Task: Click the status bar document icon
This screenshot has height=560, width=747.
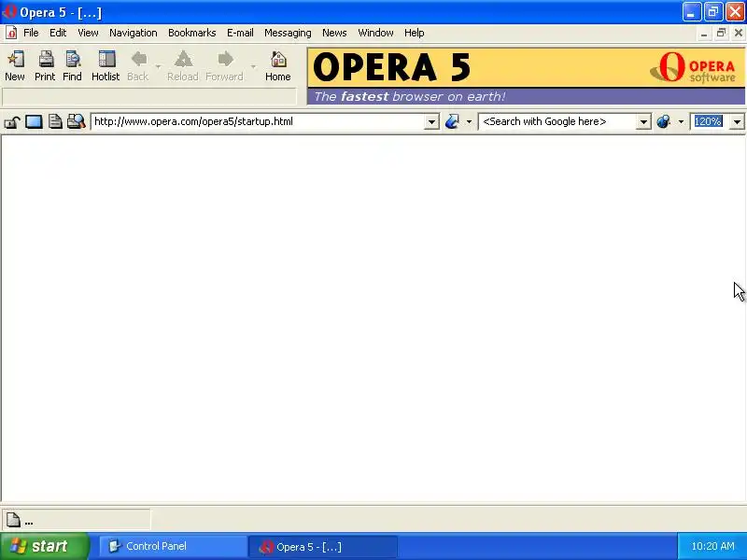Action: [x=13, y=520]
